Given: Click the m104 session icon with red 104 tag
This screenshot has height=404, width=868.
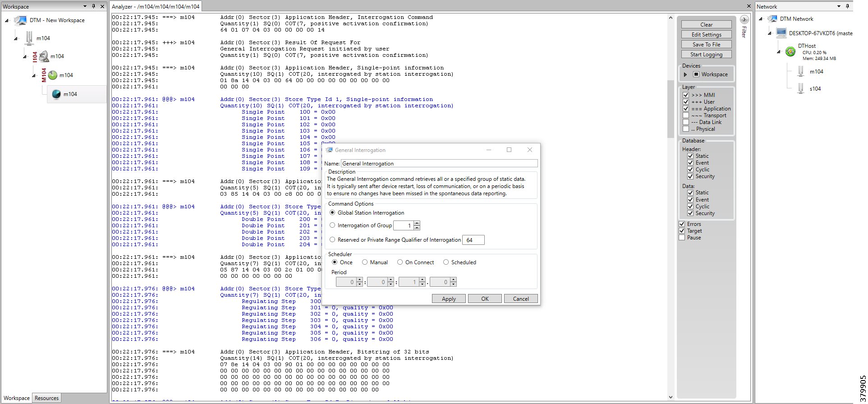Looking at the screenshot, I should pos(44,56).
